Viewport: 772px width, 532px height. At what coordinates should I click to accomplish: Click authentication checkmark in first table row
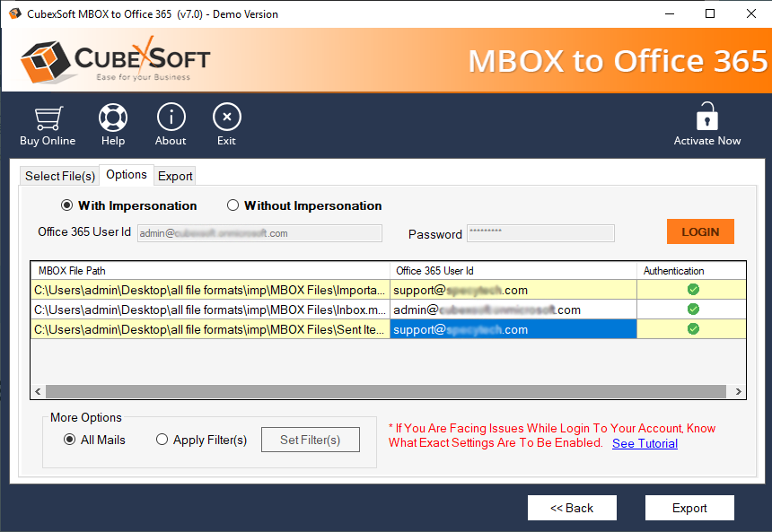[x=693, y=290]
